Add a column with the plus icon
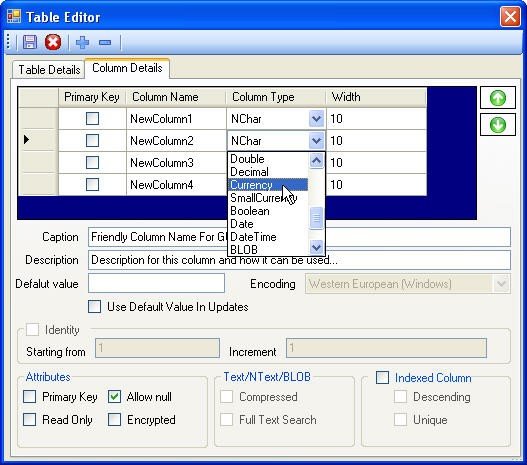 click(x=82, y=43)
